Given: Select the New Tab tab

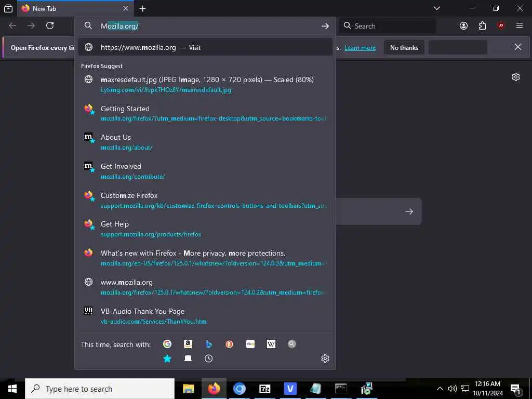Looking at the screenshot, I should click(75, 8).
